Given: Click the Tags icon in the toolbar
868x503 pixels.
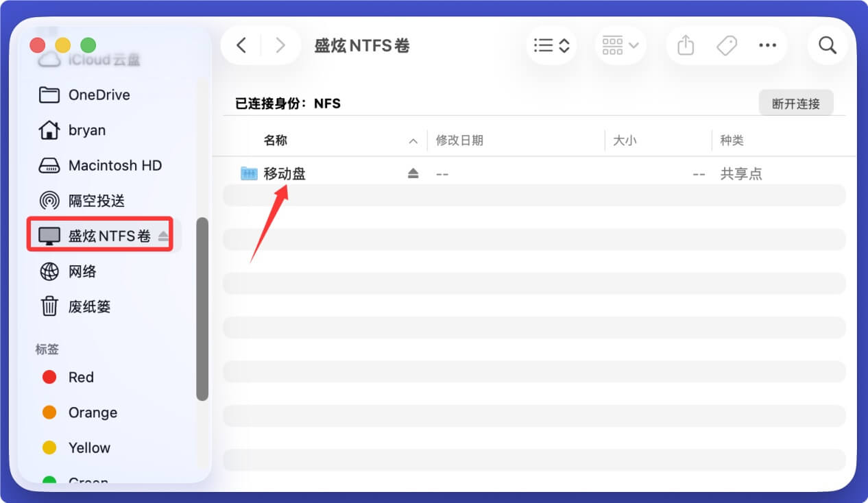Looking at the screenshot, I should [726, 45].
